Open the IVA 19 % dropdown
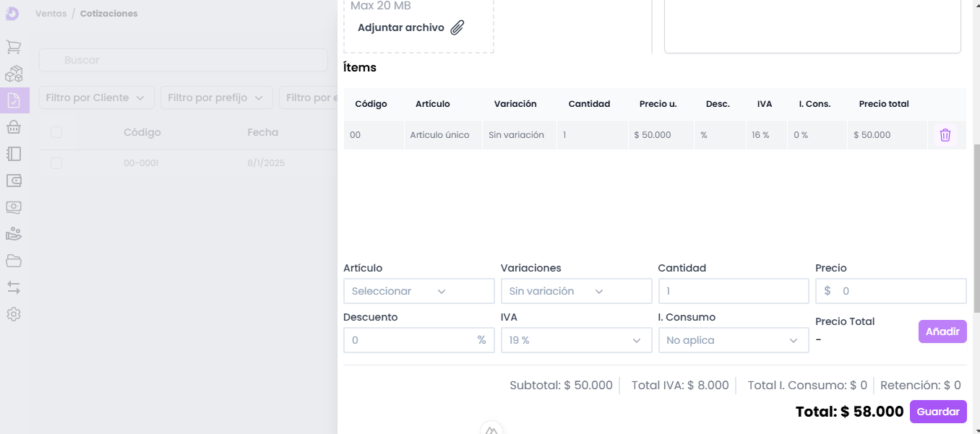 tap(576, 340)
